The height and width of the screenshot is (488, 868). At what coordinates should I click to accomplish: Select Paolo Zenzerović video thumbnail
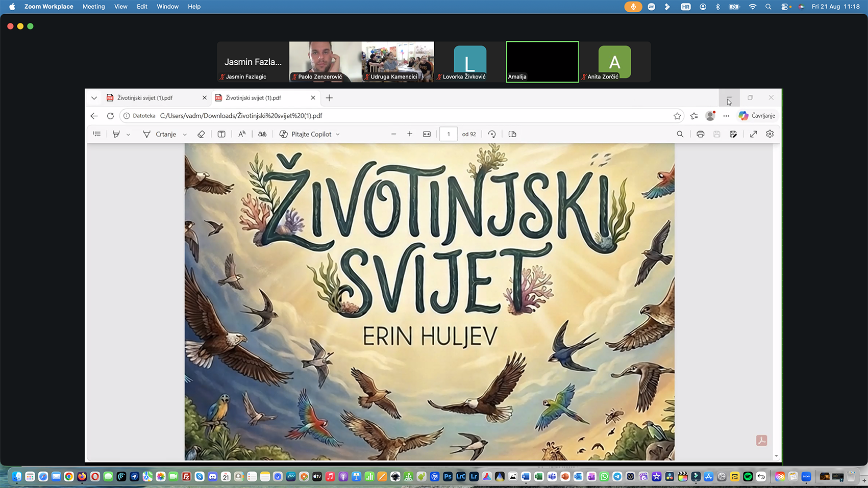(326, 62)
